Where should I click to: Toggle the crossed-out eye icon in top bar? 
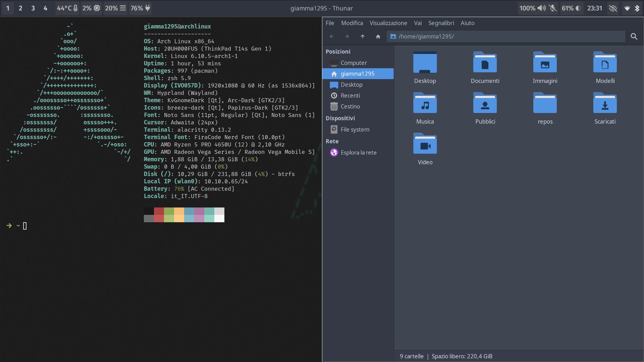click(x=613, y=8)
